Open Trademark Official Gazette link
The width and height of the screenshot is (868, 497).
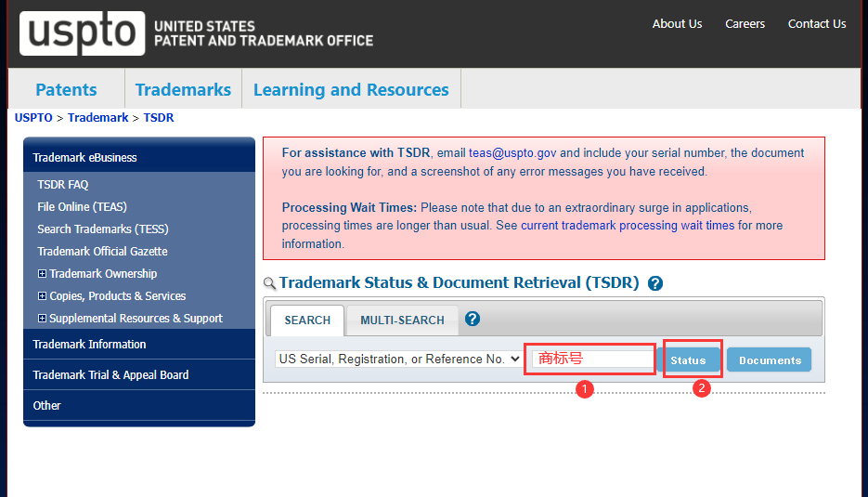[x=102, y=252]
